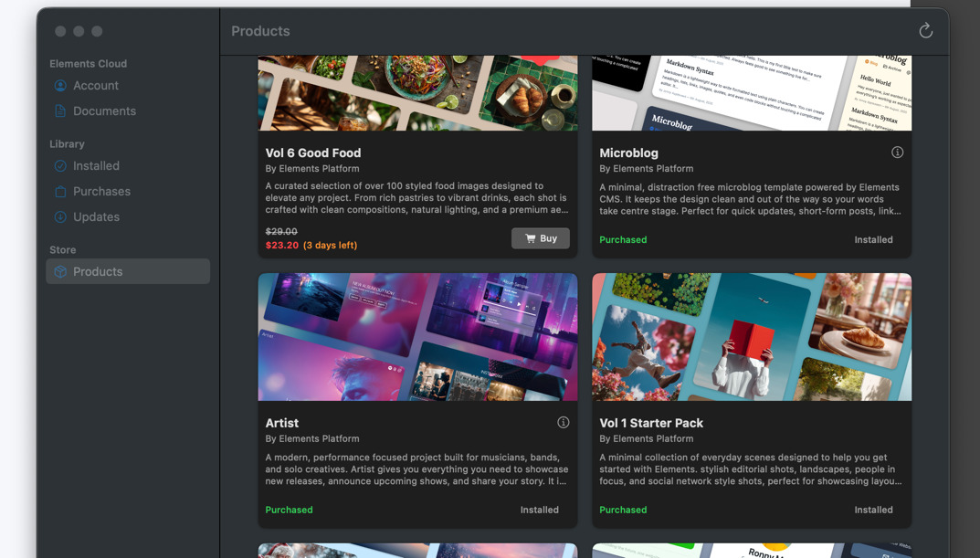Open the Vol 1 Starter Pack preview image

tap(752, 337)
